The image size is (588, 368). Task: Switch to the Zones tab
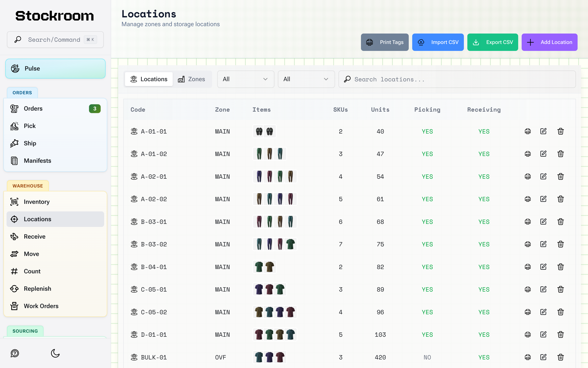(x=192, y=79)
